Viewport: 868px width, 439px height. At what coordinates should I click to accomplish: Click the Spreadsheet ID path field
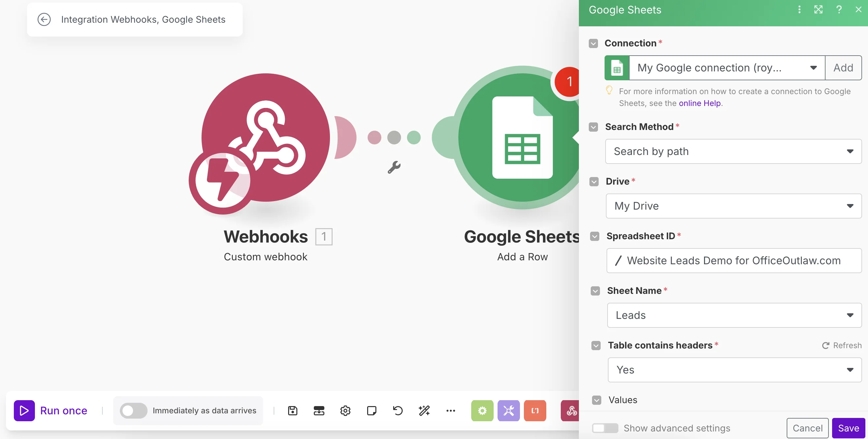click(734, 260)
